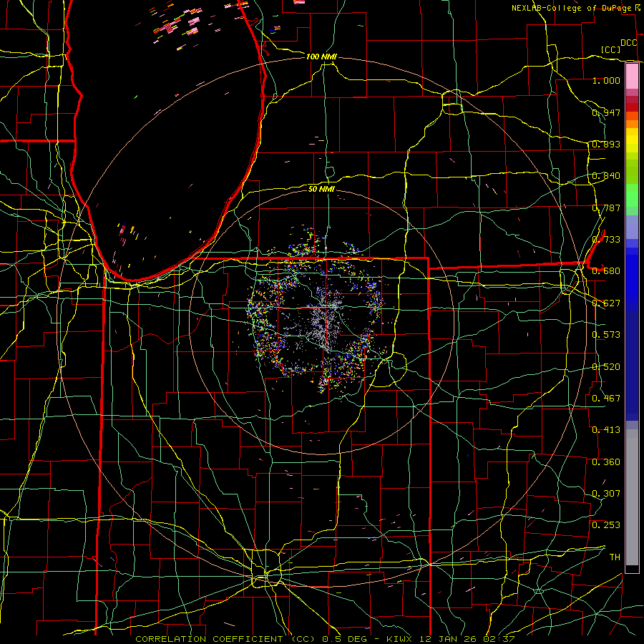Click the KIWX station identifier in the caption
The height and width of the screenshot is (644, 644).
point(399,639)
